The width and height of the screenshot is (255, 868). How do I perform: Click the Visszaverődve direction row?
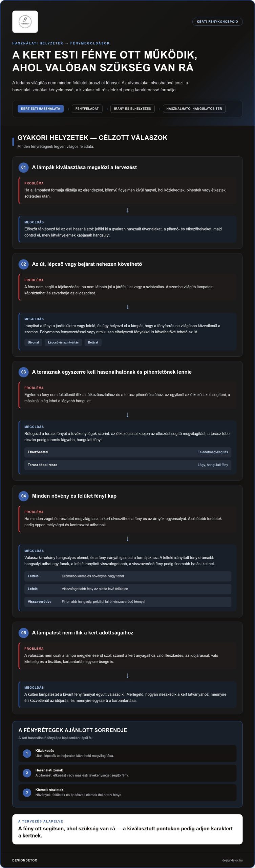pos(128,601)
